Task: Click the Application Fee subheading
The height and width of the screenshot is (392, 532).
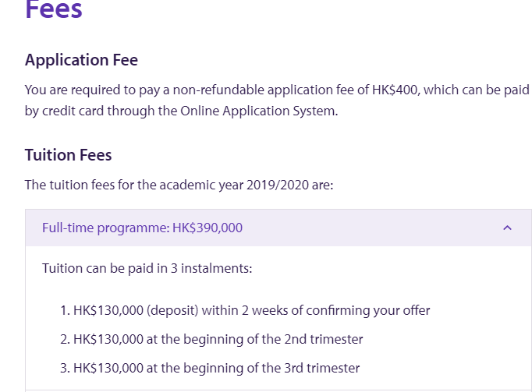Action: coord(81,60)
